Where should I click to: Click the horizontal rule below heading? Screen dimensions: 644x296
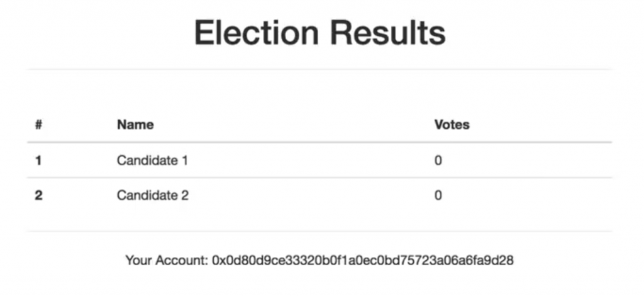tap(319, 69)
